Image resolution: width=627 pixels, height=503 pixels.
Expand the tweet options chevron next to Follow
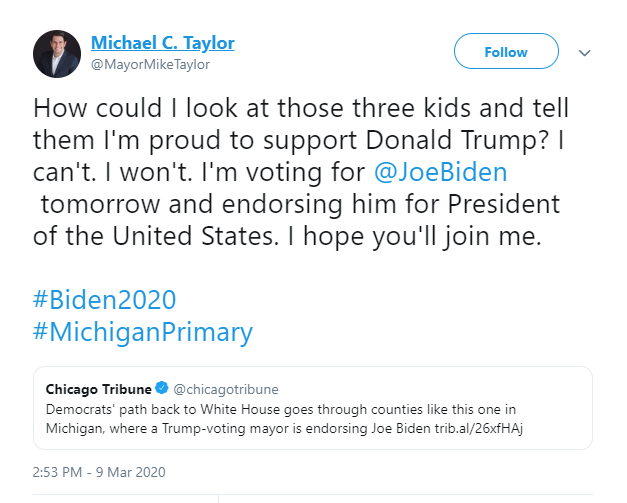click(x=586, y=53)
